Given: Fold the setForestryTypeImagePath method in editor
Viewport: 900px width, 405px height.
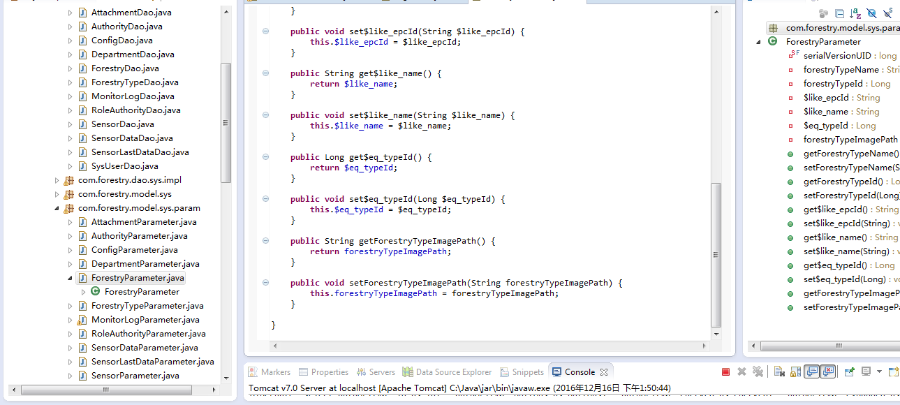Looking at the screenshot, I should [266, 283].
